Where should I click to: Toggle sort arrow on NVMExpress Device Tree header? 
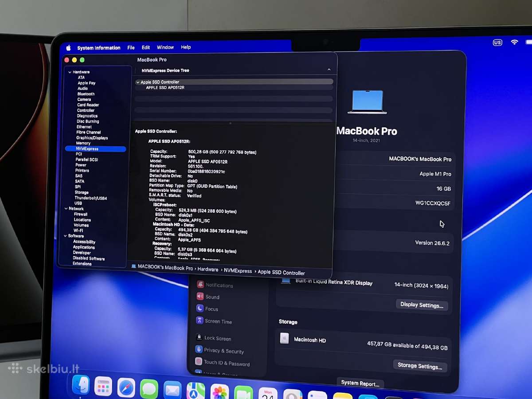[329, 70]
